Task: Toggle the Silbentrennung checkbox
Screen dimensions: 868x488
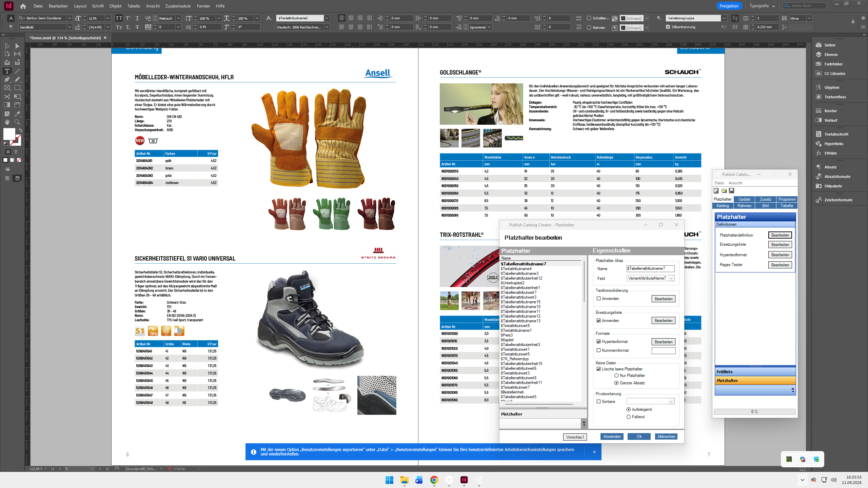Action: pos(668,27)
